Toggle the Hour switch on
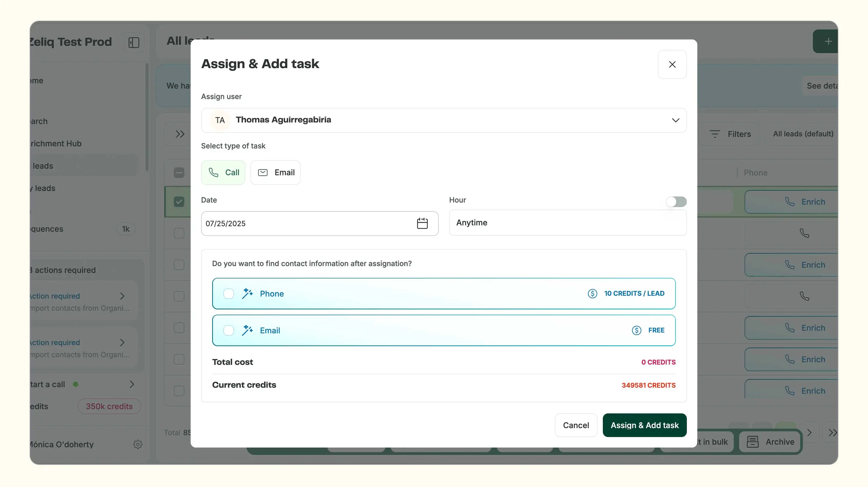 pyautogui.click(x=676, y=201)
